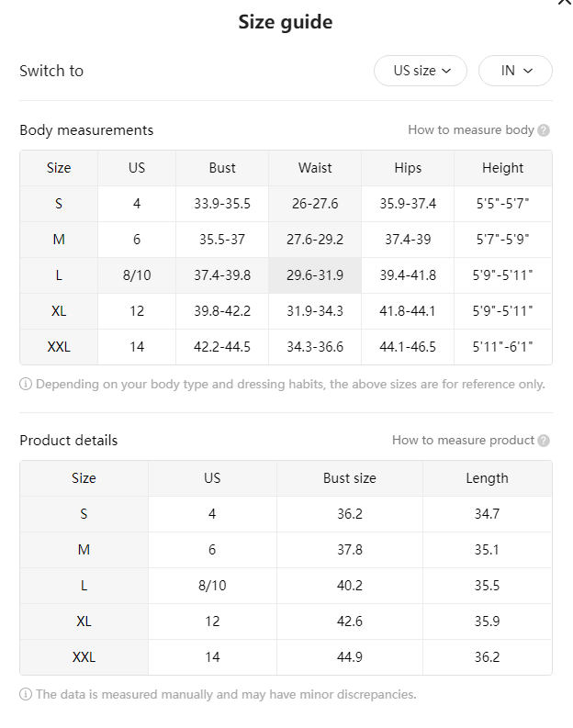Click the Waist column header
Screen dimensions: 573x728
[315, 168]
